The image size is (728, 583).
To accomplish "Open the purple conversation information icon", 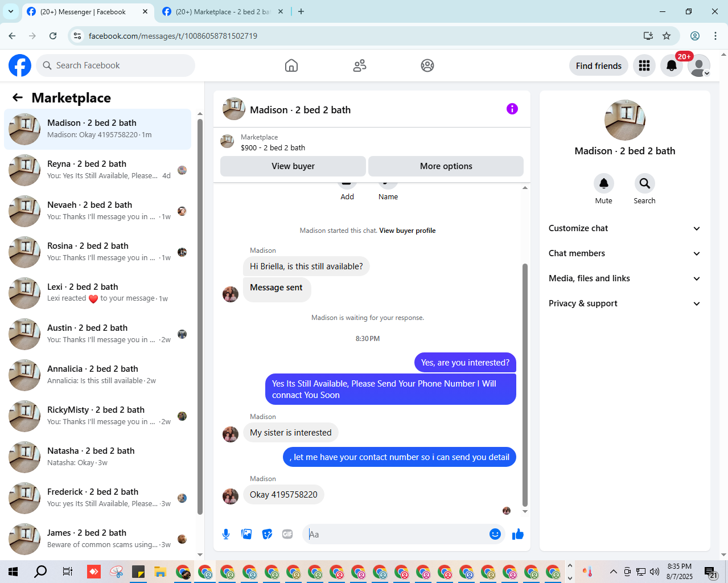I will [x=512, y=109].
